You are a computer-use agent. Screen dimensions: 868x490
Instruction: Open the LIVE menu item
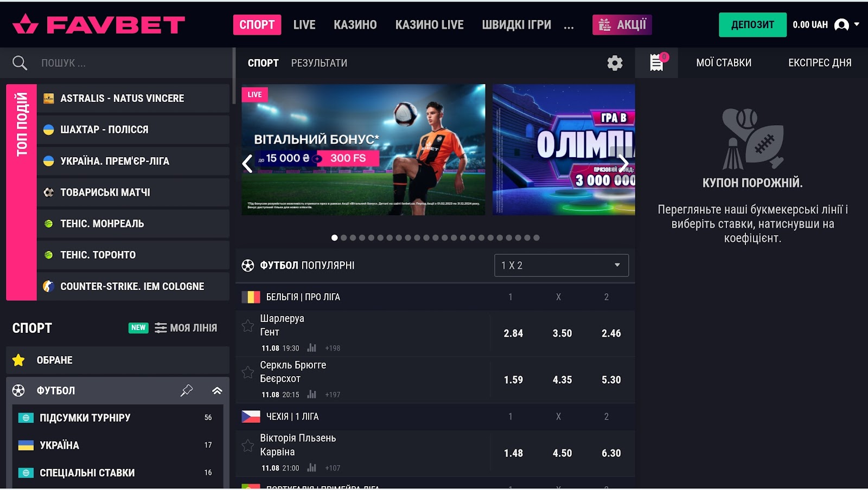point(304,24)
